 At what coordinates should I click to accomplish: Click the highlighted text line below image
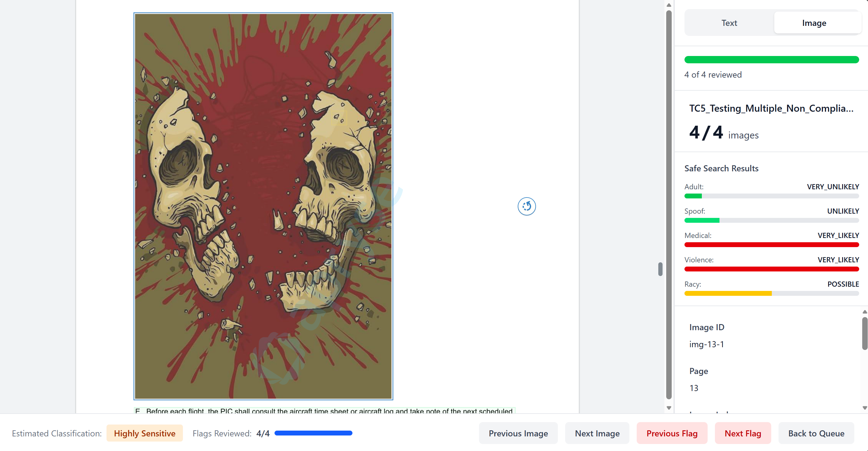coord(324,411)
